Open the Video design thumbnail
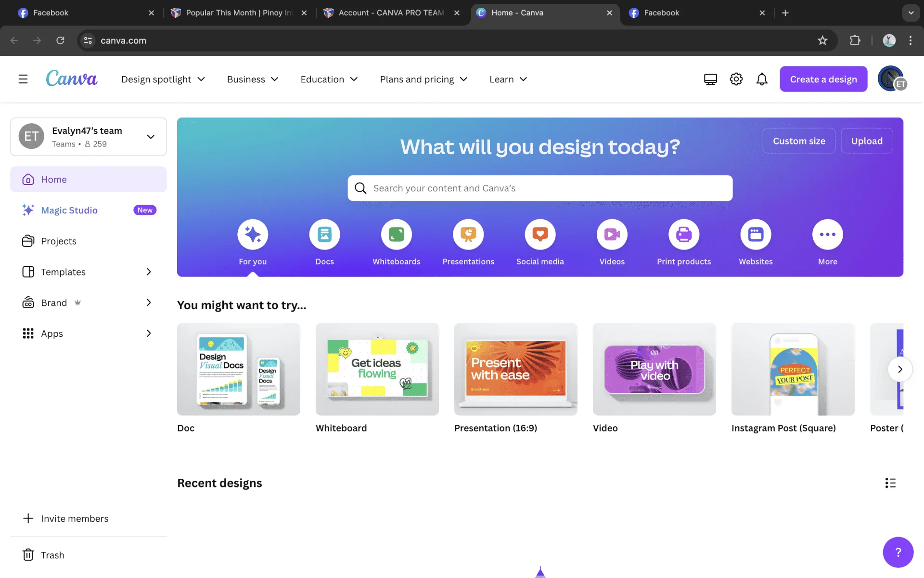 coord(654,369)
